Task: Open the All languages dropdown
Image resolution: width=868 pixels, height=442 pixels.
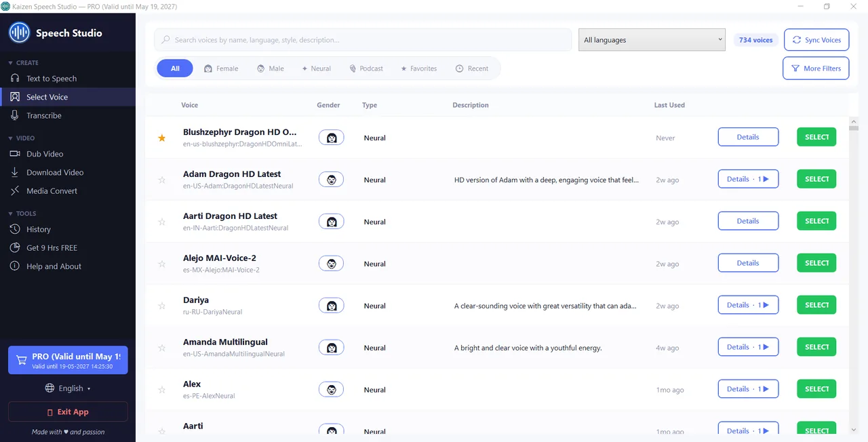Action: coord(652,40)
